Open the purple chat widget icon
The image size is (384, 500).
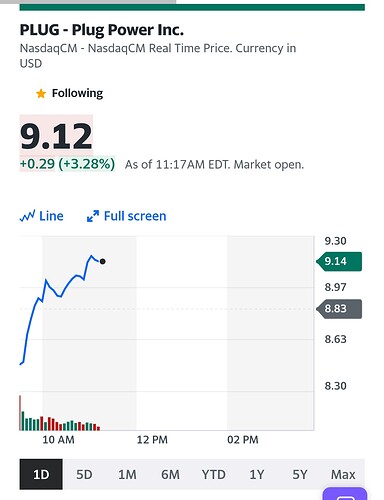[345, 495]
